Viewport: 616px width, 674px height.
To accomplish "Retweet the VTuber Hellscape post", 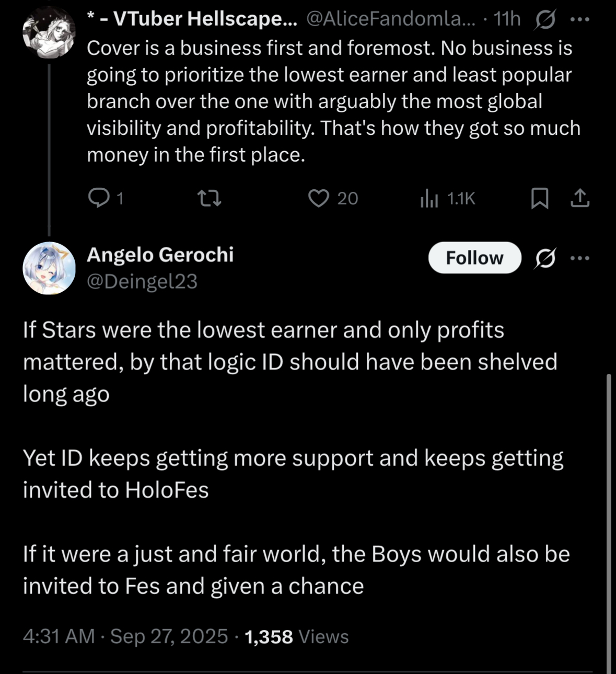I will click(210, 198).
